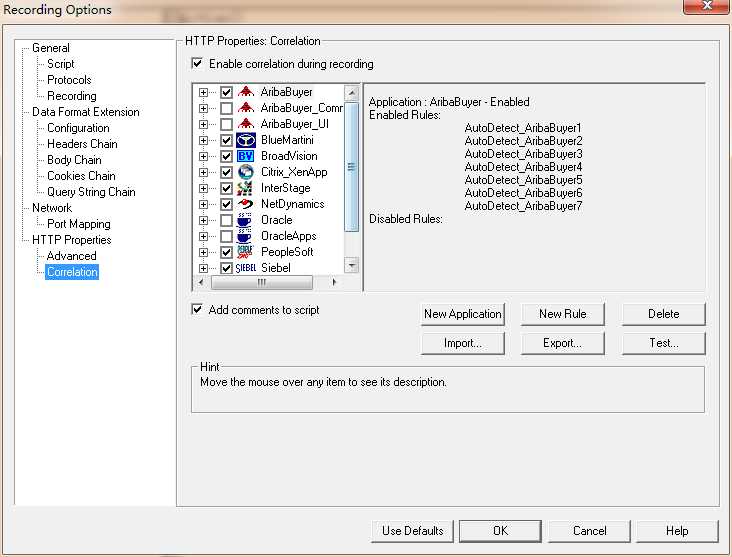This screenshot has height=557, width=732.
Task: Open the Protocols settings page
Action: coord(69,80)
